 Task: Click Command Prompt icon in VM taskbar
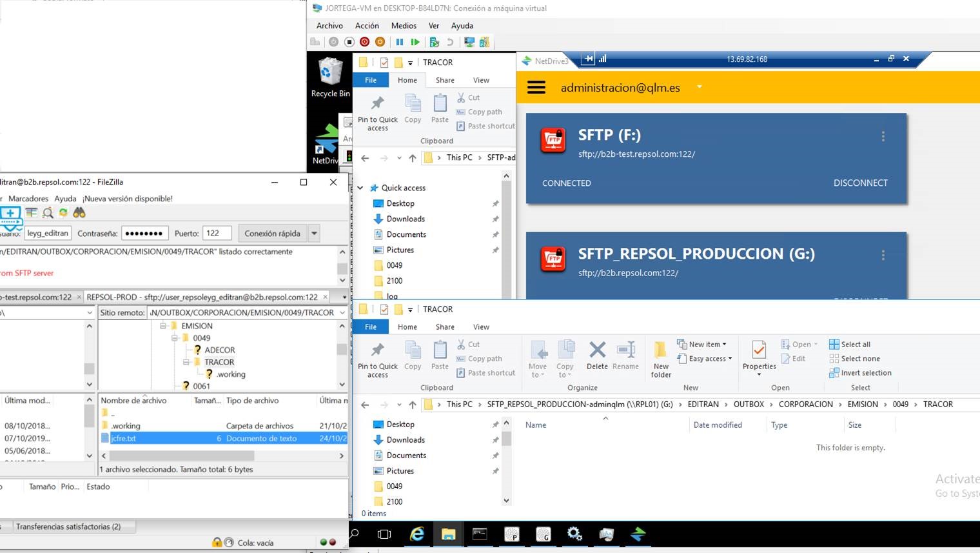[480, 534]
